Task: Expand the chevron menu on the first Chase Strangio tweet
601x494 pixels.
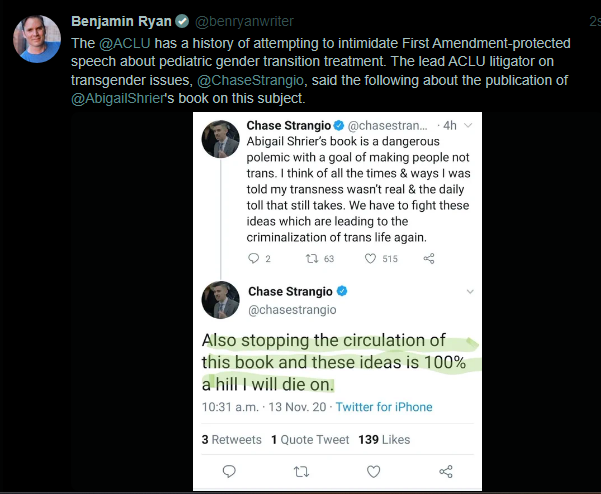Action: [x=468, y=127]
